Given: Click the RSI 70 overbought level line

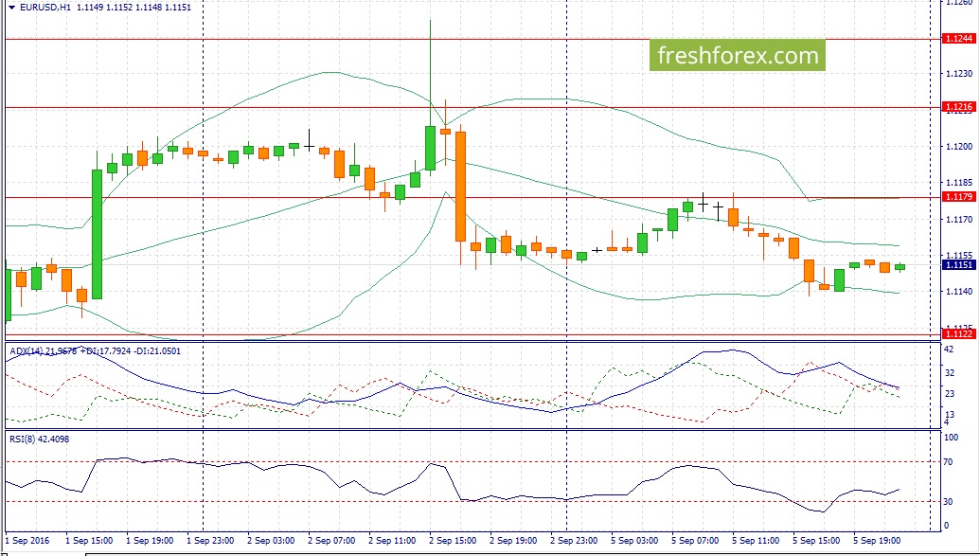Looking at the screenshot, I should pyautogui.click(x=472, y=462).
